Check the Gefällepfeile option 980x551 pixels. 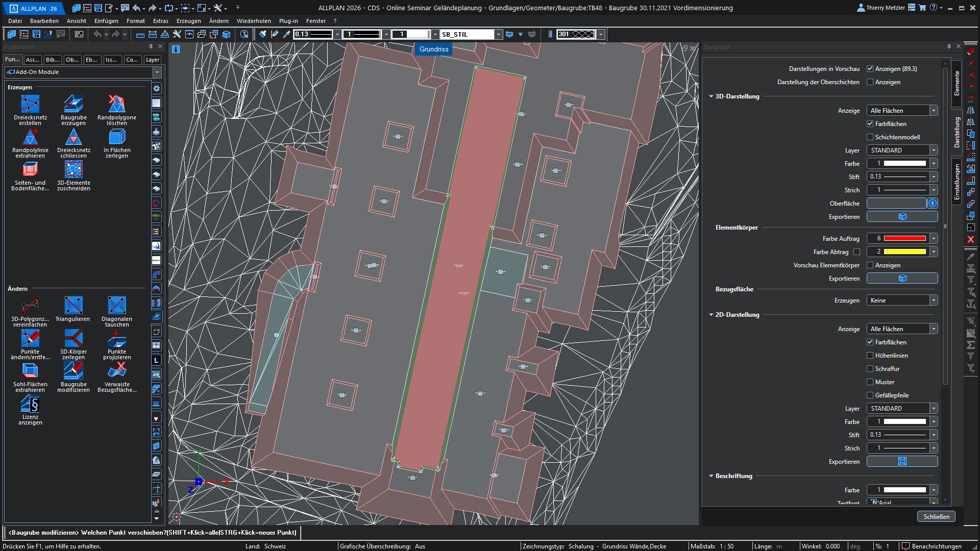pos(870,395)
